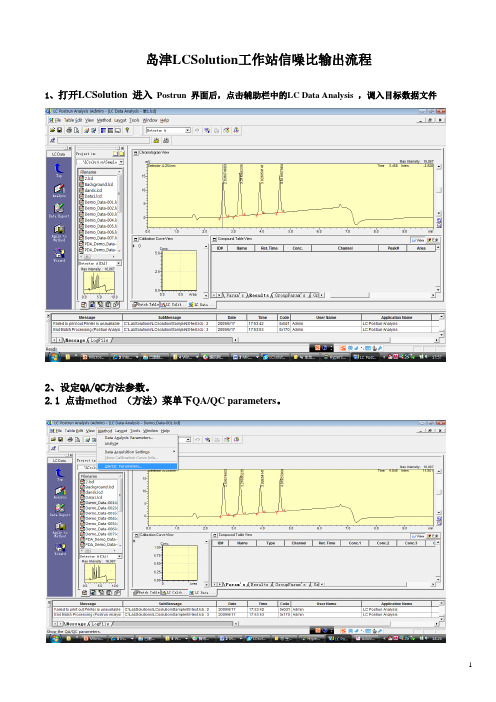
Task: Click first icon under chromatogram thumbnail, step 1
Action: [x=84, y=305]
